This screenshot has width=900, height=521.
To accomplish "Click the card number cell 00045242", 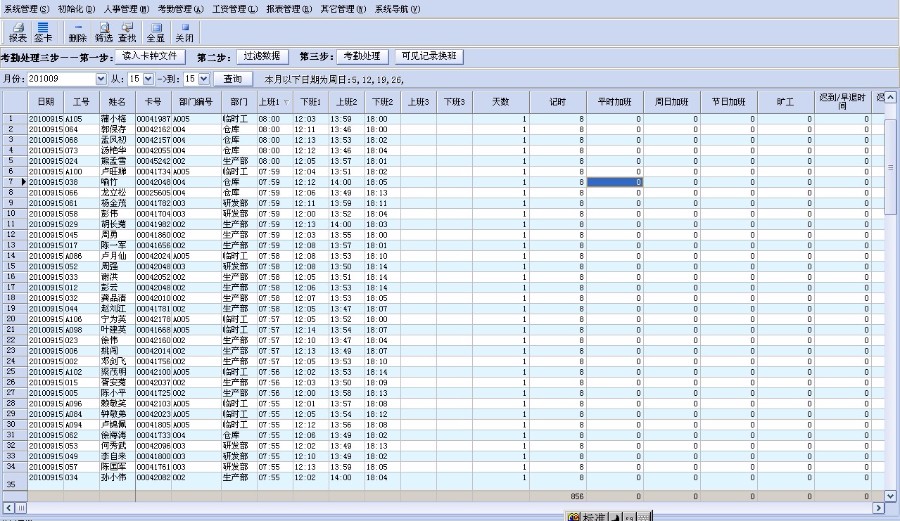I will pos(153,161).
